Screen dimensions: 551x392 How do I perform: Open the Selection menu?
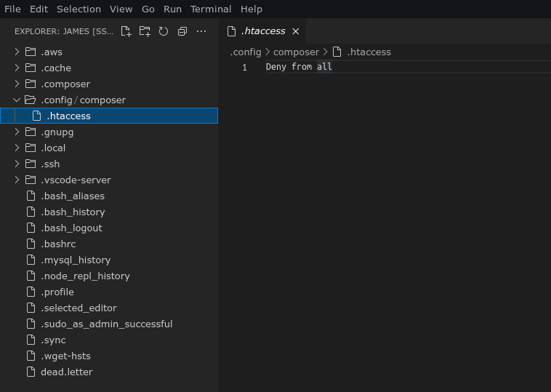click(x=79, y=9)
